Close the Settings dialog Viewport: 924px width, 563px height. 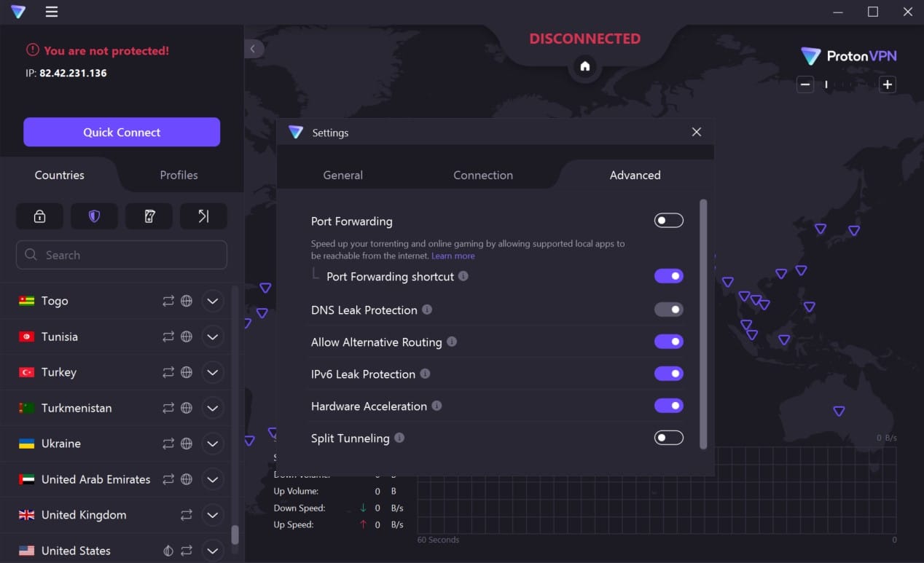click(696, 132)
